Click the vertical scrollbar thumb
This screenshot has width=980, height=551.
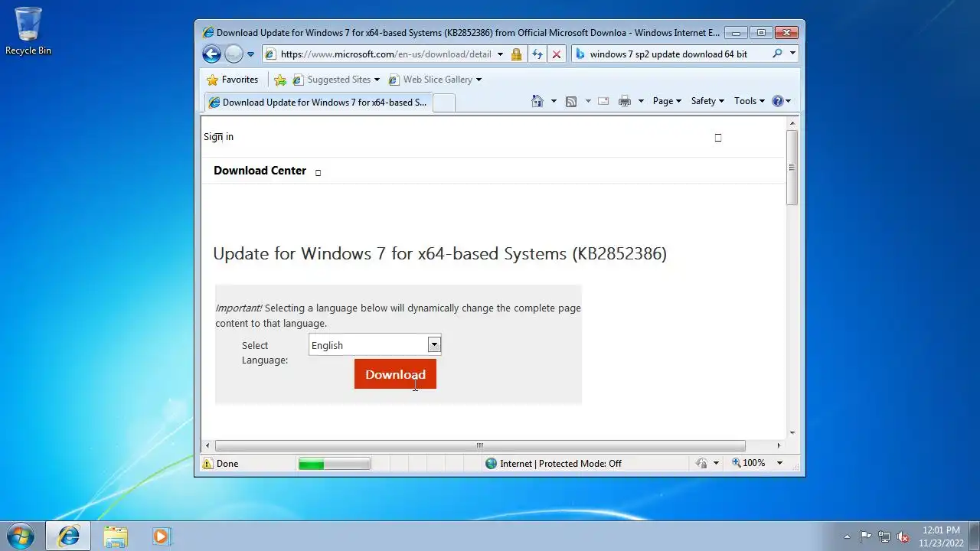coord(792,168)
